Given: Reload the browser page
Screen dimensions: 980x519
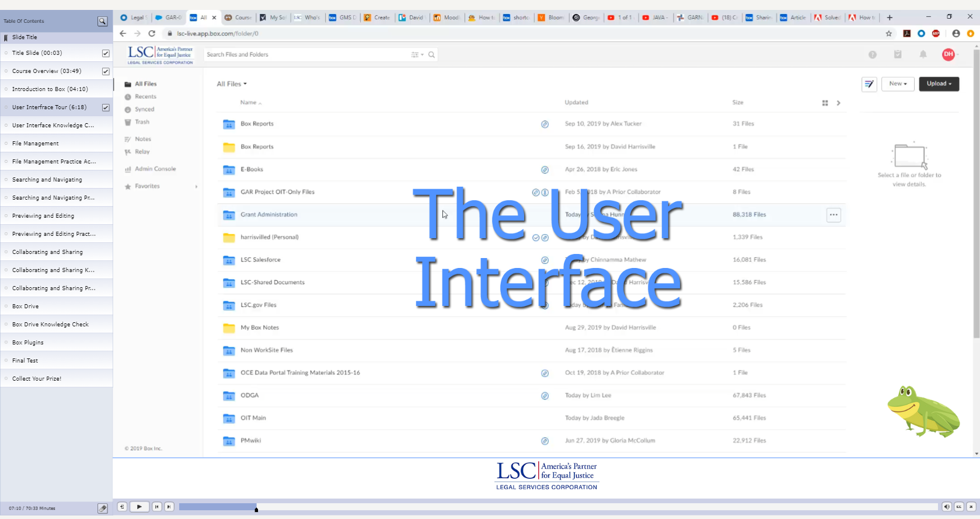Looking at the screenshot, I should coord(152,34).
